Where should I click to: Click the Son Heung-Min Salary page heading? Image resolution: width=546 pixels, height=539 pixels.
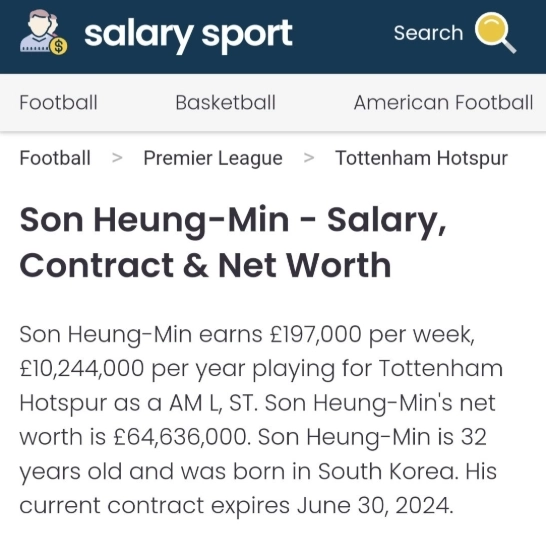[233, 242]
